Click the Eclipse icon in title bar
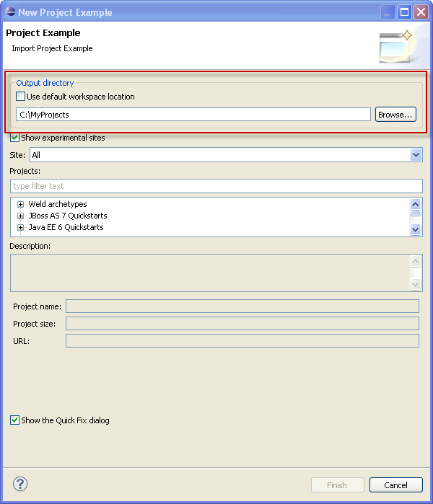This screenshot has height=504, width=433. (9, 12)
